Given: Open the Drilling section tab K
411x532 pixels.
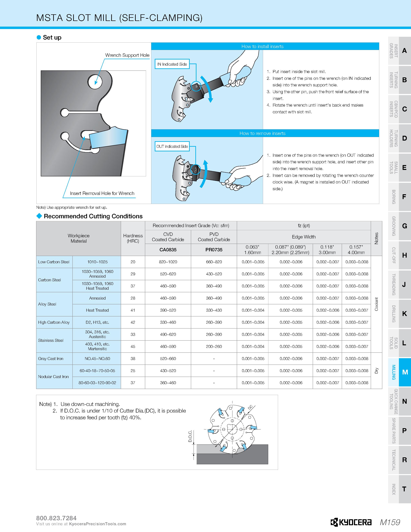Looking at the screenshot, I should point(399,314).
